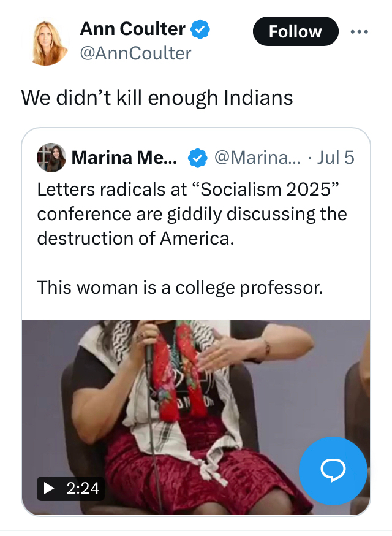The width and height of the screenshot is (392, 536).
Task: Click the "This woman is a college professor." line
Action: [179, 286]
